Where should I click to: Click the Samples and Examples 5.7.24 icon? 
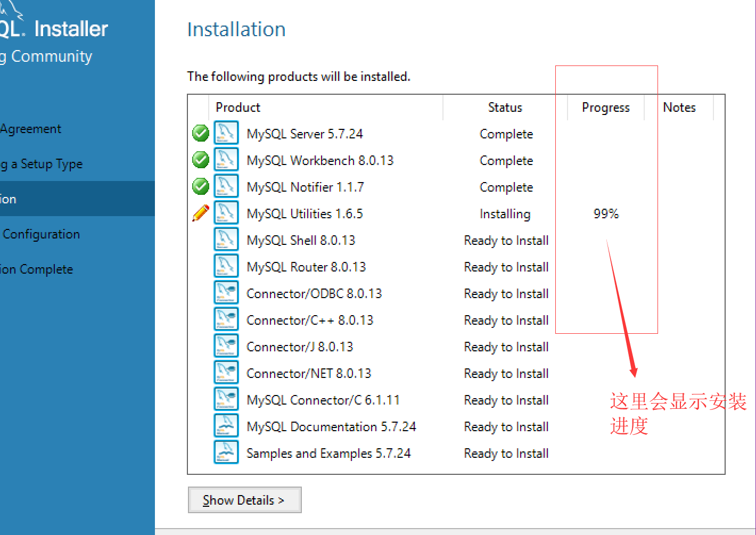pyautogui.click(x=226, y=452)
